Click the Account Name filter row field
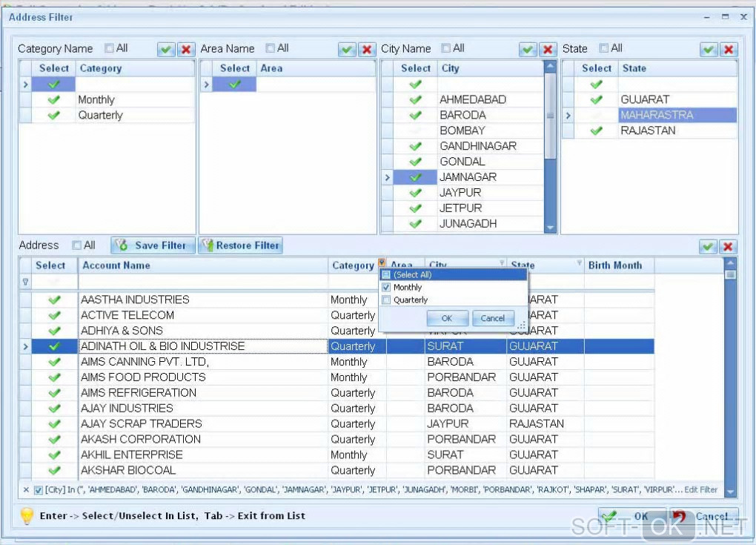This screenshot has height=545, width=756. [203, 282]
